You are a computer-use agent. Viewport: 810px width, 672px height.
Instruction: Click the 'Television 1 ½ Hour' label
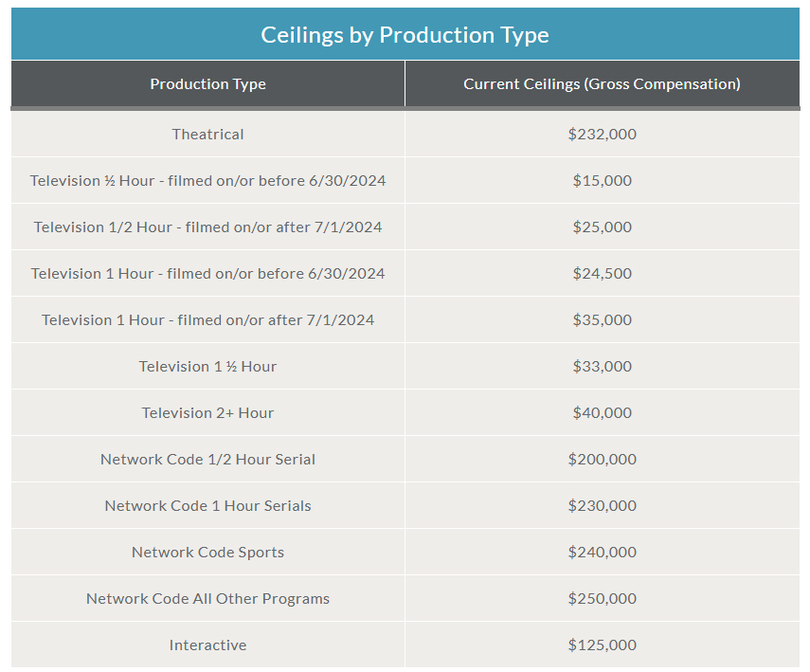point(207,367)
